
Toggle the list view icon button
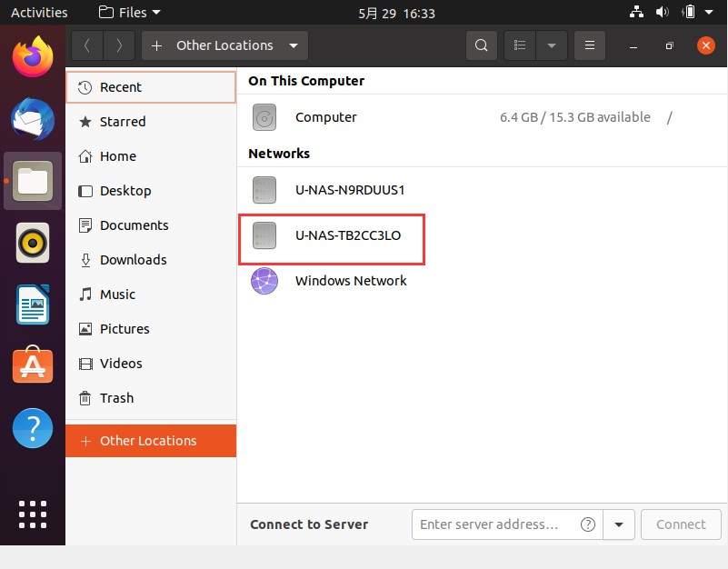[x=520, y=45]
